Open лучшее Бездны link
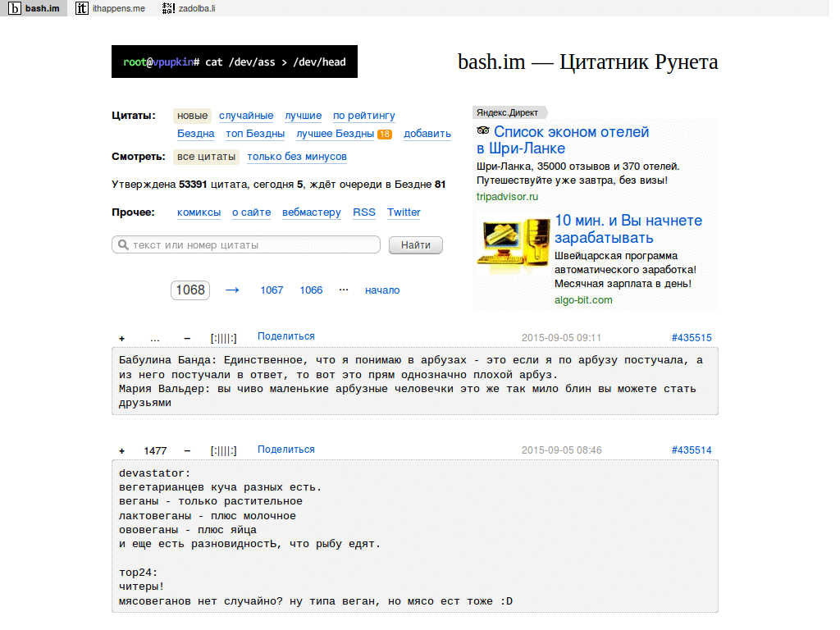 click(x=336, y=134)
